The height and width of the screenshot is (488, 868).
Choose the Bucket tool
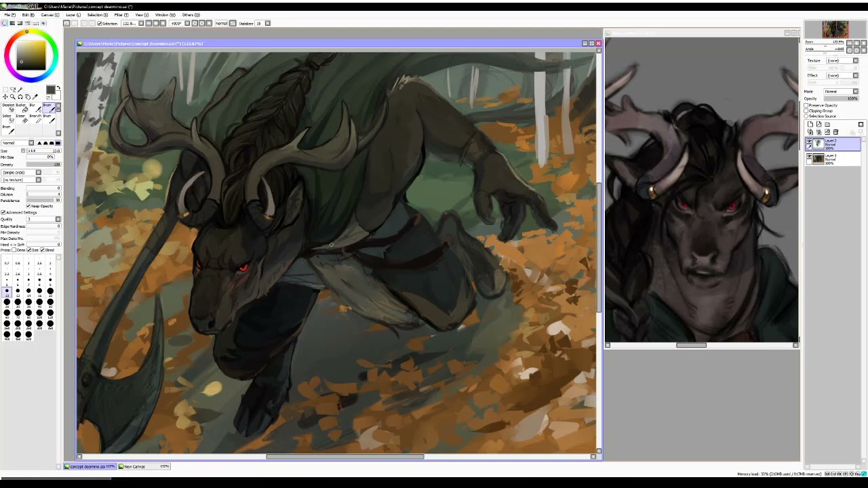[23, 108]
